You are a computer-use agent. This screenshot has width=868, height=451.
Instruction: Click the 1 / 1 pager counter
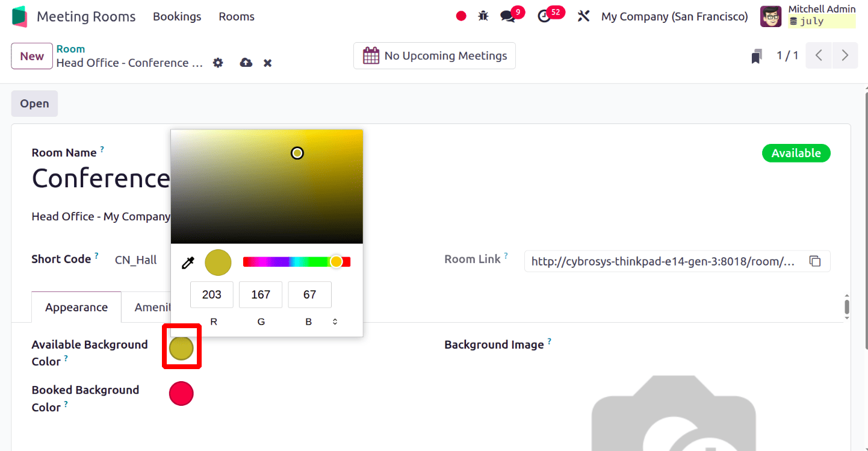[x=787, y=55]
